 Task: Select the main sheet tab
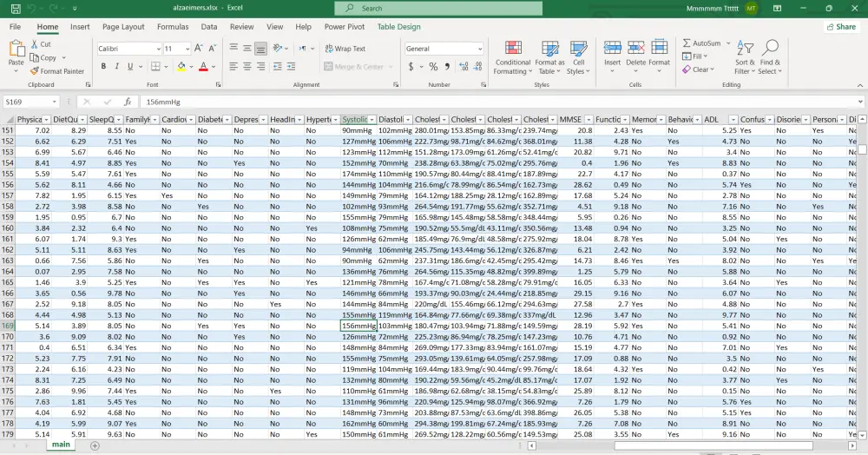coord(61,445)
